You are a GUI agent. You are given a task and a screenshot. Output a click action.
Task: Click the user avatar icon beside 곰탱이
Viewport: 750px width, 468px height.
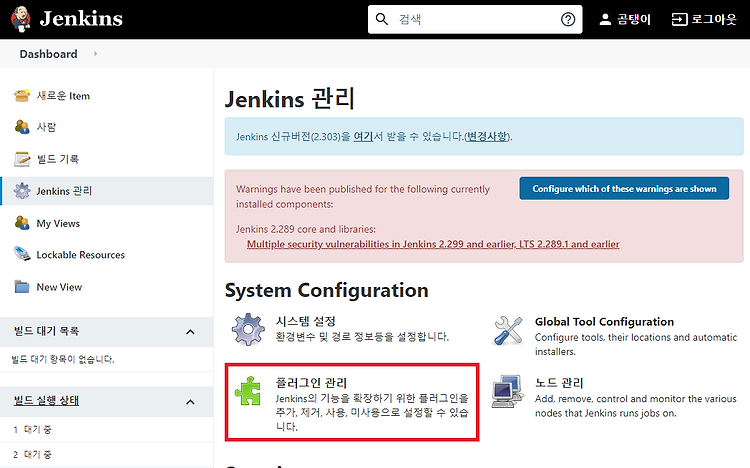pos(605,19)
